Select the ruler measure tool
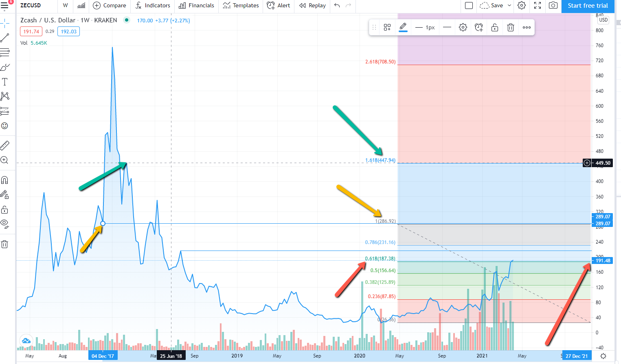Screen dimensions: 621x364 [x=5, y=145]
